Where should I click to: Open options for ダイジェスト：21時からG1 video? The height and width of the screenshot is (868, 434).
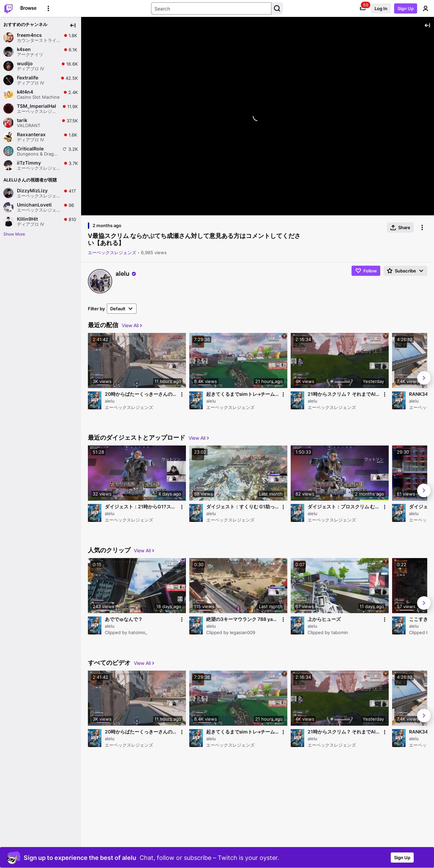182,507
